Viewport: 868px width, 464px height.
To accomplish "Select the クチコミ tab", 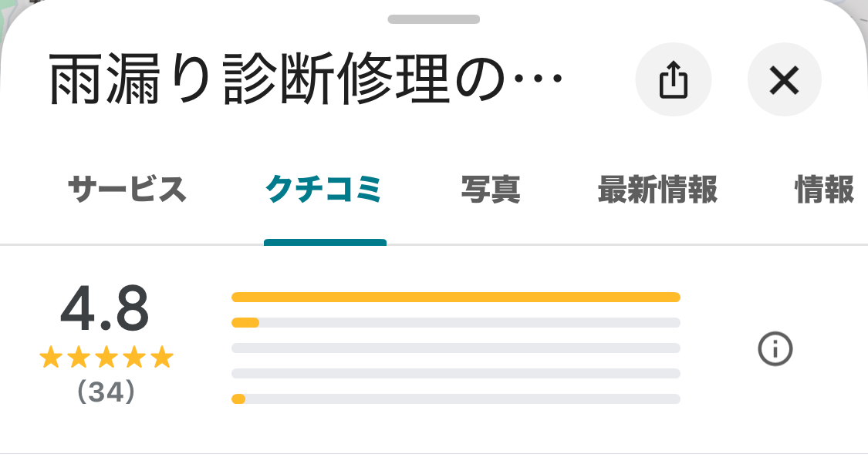I will (x=324, y=190).
